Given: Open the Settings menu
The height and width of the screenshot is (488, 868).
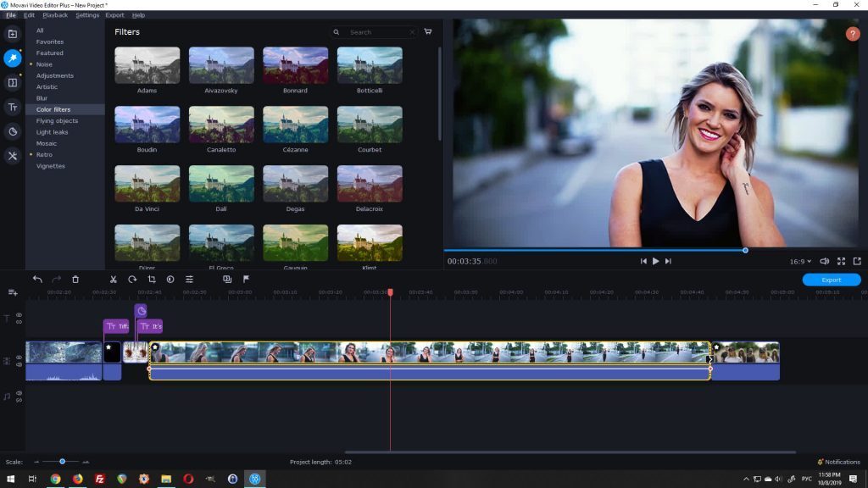Looking at the screenshot, I should click(x=87, y=15).
